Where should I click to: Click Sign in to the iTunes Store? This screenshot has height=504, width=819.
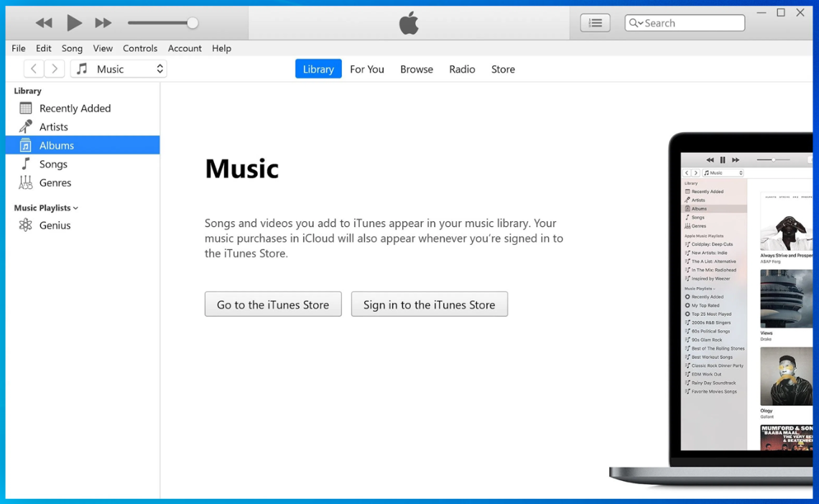pos(429,304)
